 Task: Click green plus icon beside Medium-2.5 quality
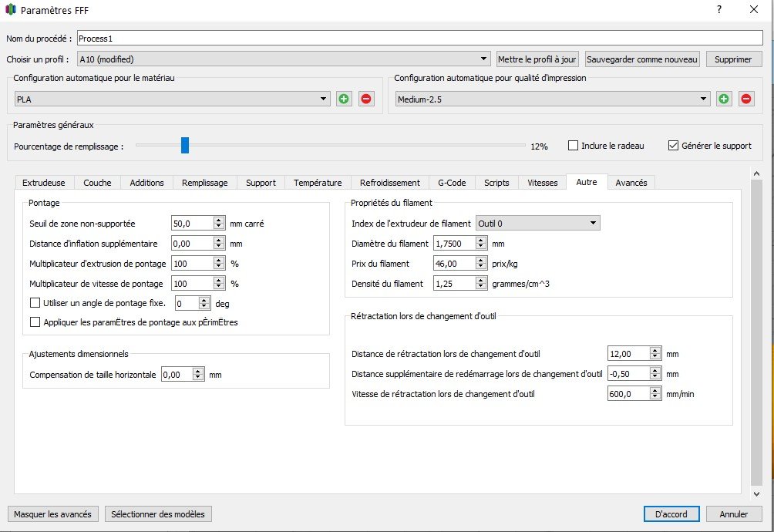click(724, 99)
